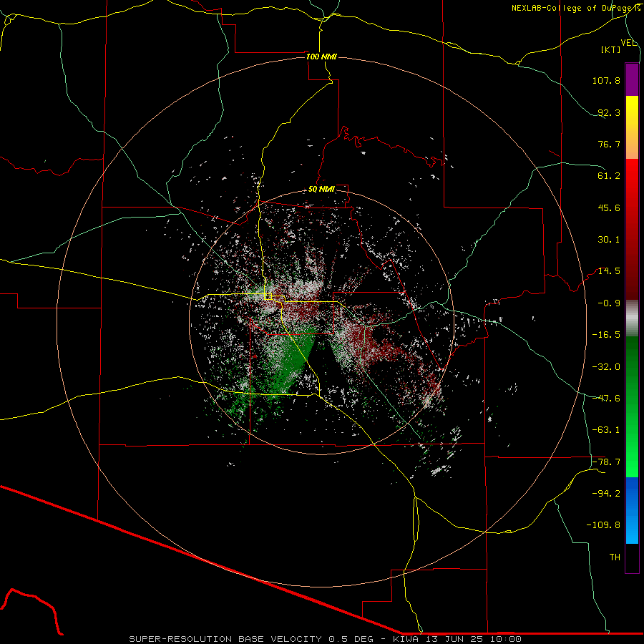This screenshot has height=644, width=644.
Task: Click the 76.7 velocity scale value
Action: (609, 144)
